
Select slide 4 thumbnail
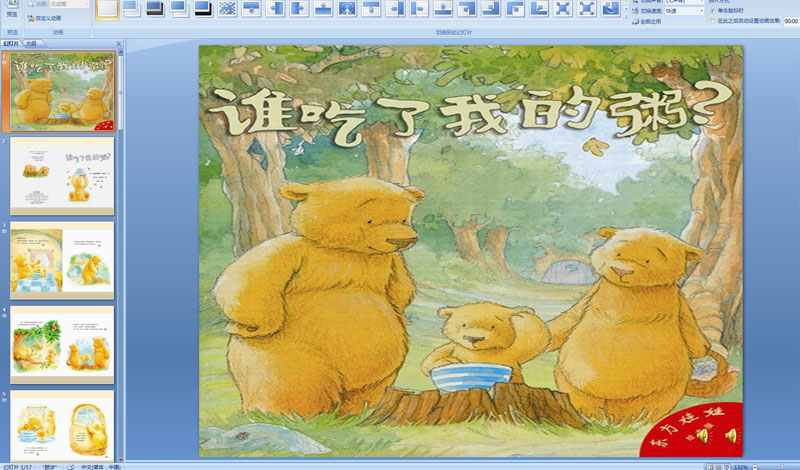[62, 345]
